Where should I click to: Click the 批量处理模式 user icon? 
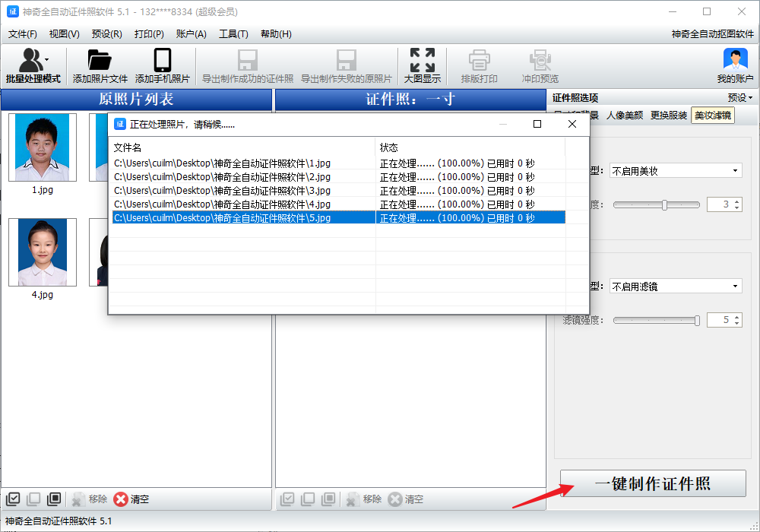tap(30, 60)
